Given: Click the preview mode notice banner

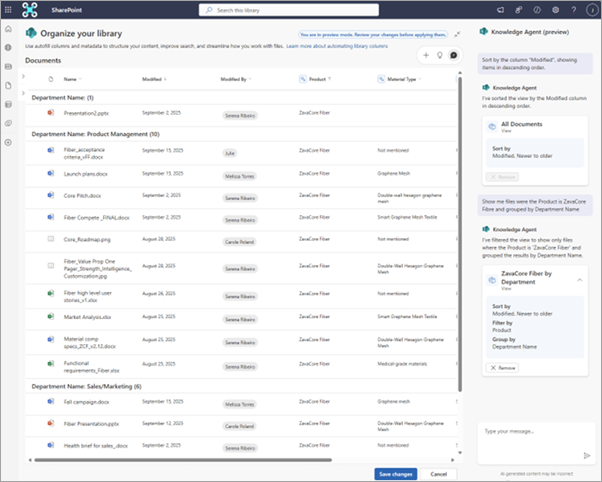Looking at the screenshot, I should 373,35.
